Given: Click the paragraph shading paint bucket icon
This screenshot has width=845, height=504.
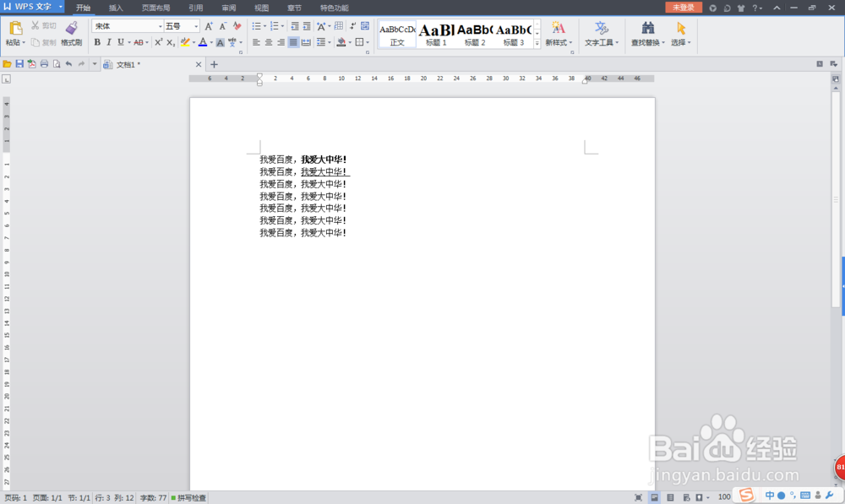Looking at the screenshot, I should (341, 42).
